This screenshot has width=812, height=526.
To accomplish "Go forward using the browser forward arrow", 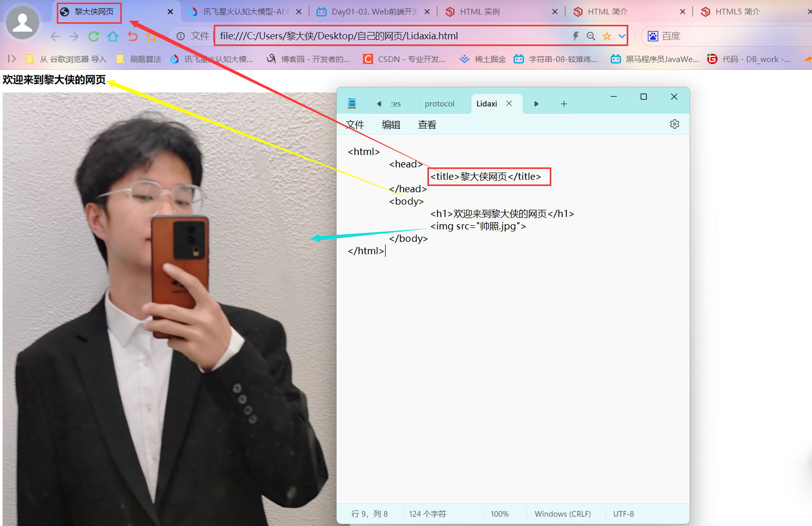I will click(x=74, y=36).
